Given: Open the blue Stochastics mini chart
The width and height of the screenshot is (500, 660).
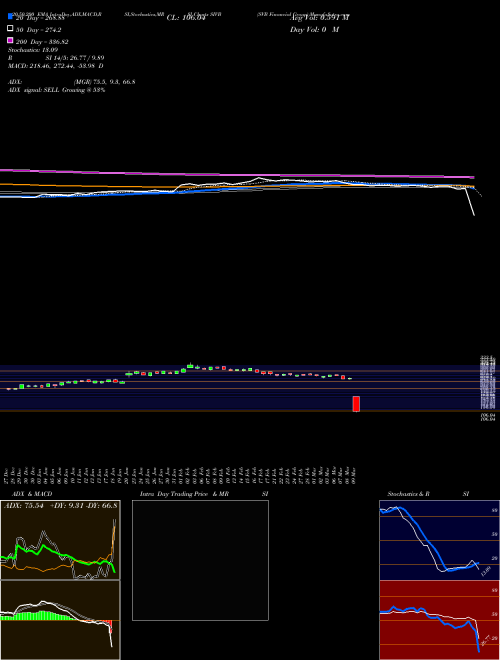Looking at the screenshot, I should coord(439,540).
